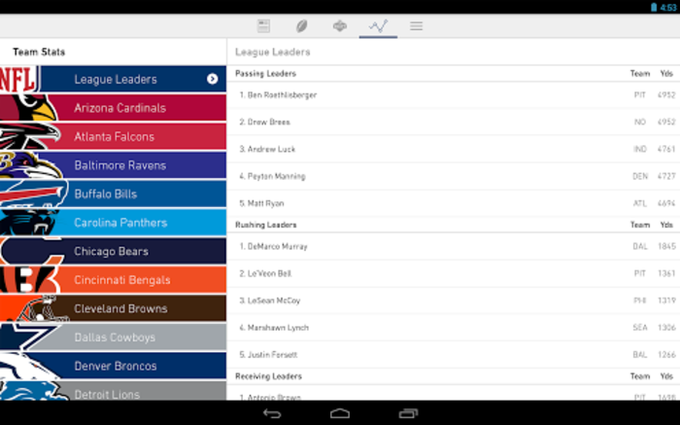
Task: Tap the Lions logo
Action: (x=34, y=390)
